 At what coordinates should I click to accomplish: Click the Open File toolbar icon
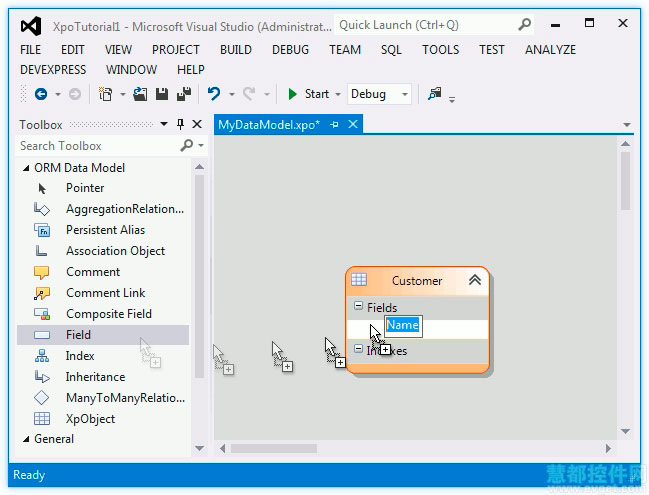point(140,94)
